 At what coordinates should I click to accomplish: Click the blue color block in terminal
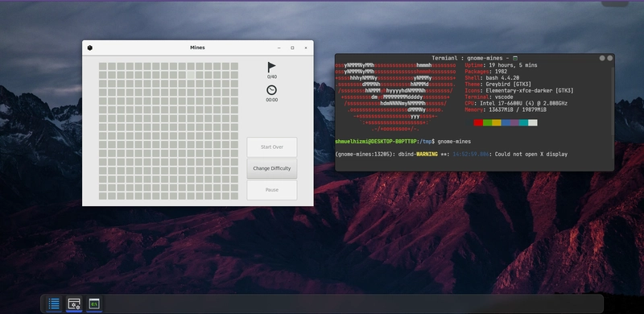(506, 123)
